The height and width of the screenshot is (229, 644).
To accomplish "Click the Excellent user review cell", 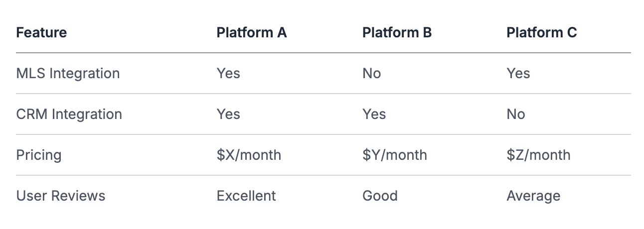I will coord(246,196).
